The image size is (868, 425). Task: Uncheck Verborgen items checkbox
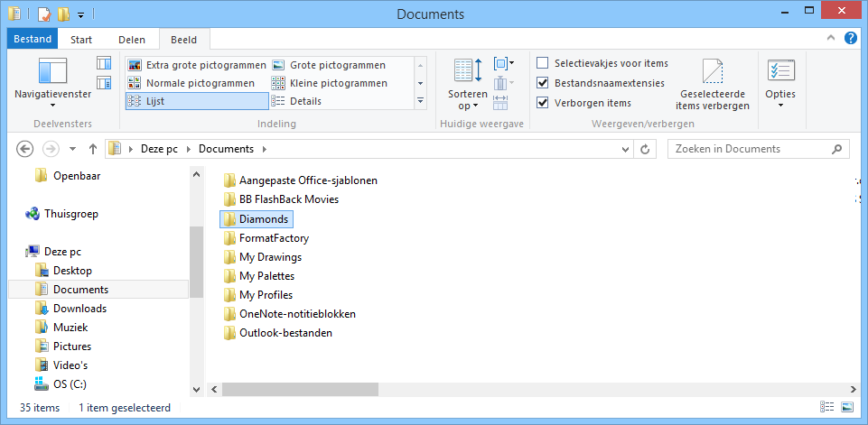[x=543, y=103]
